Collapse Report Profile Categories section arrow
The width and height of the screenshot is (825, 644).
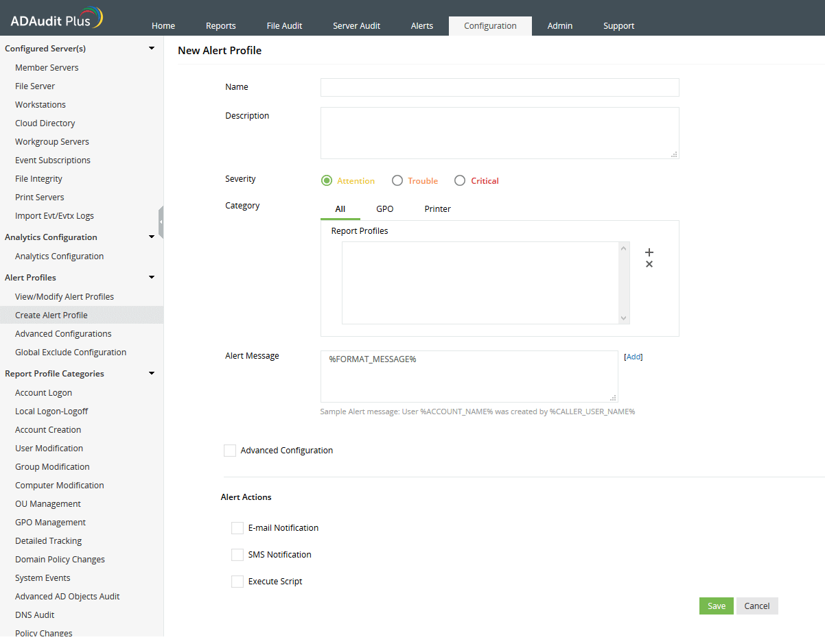(152, 374)
